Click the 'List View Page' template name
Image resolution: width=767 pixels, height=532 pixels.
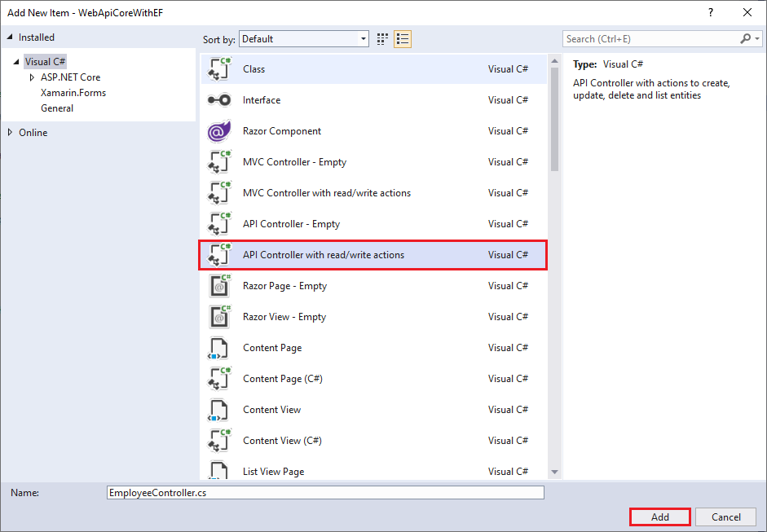click(x=273, y=472)
